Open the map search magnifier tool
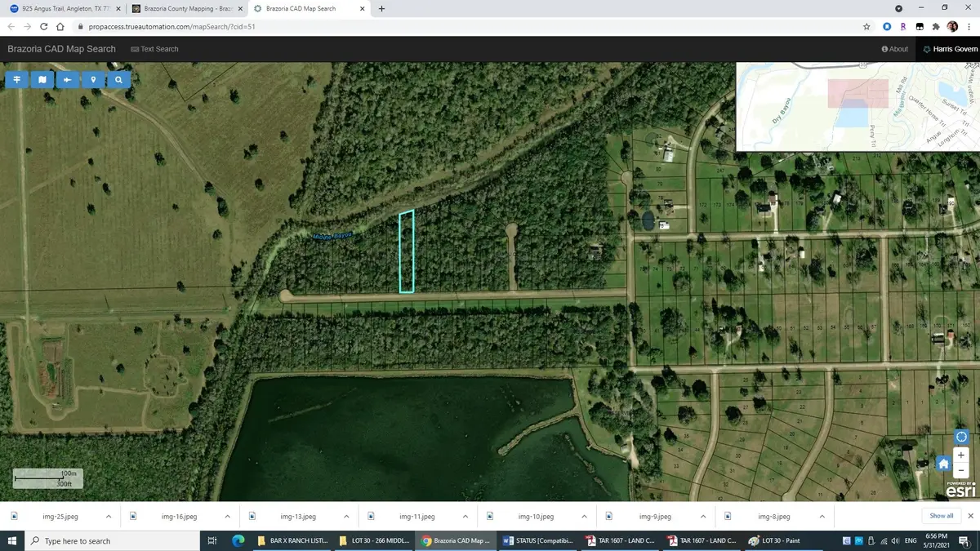Viewport: 980px width, 551px height. (118, 80)
